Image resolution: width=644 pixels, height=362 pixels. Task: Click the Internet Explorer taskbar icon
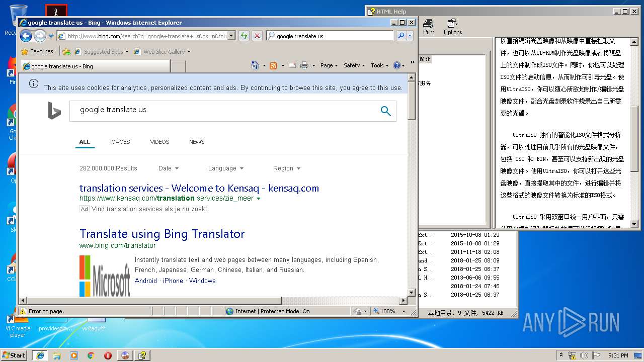tap(40, 355)
